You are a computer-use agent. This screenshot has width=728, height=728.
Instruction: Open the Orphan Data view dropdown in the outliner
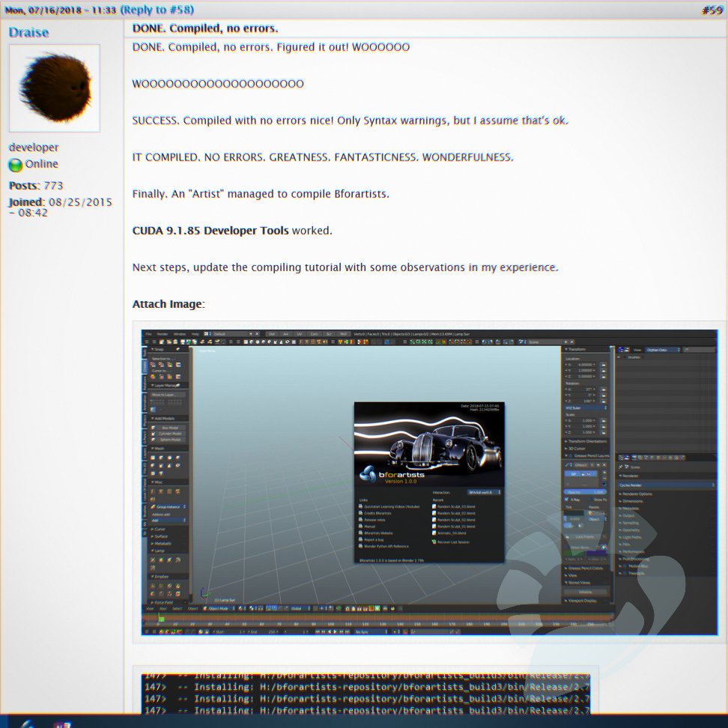point(660,349)
